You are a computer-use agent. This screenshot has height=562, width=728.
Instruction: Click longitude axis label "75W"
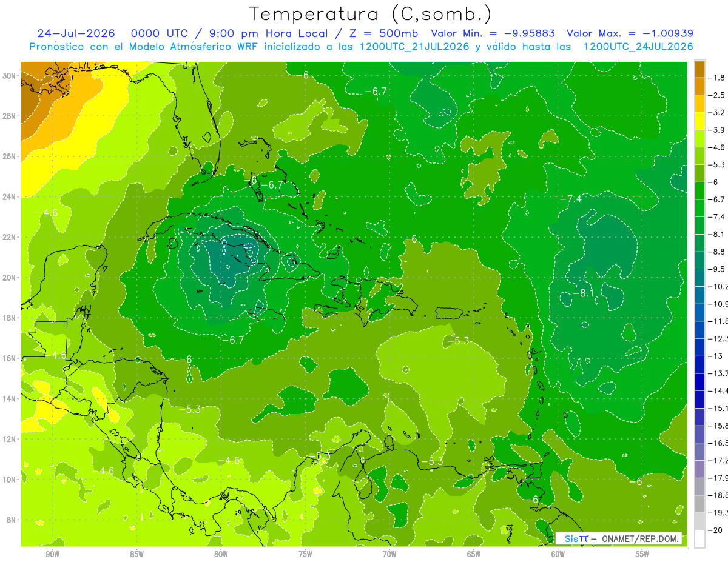click(305, 555)
